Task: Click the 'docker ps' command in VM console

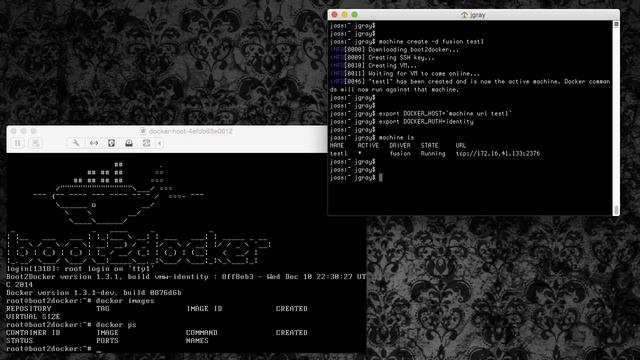Action: tap(116, 325)
